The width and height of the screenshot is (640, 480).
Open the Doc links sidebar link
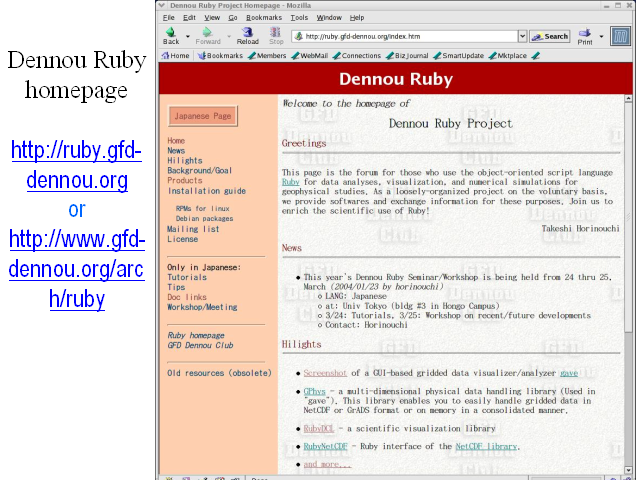[x=187, y=297]
